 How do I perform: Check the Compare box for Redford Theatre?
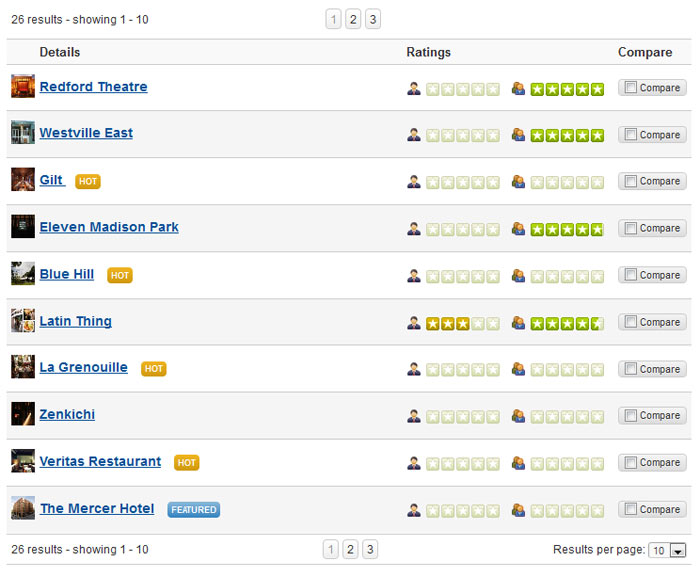tap(630, 88)
